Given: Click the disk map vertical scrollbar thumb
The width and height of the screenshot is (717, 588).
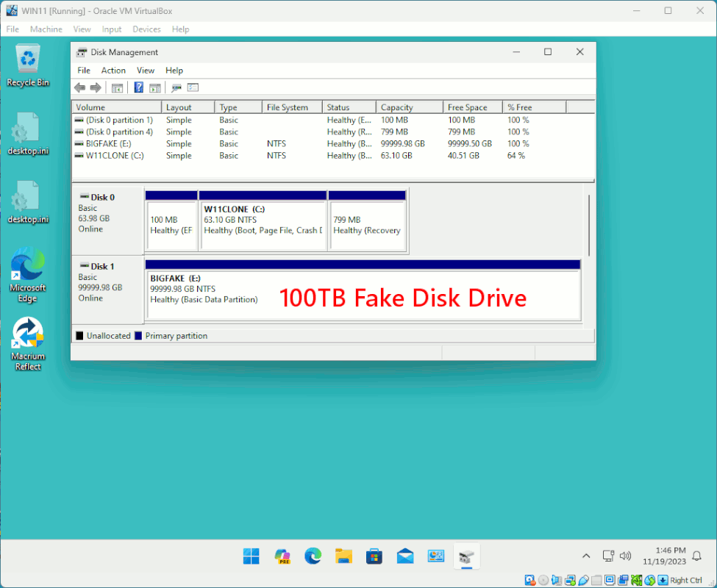Looking at the screenshot, I should [x=589, y=225].
